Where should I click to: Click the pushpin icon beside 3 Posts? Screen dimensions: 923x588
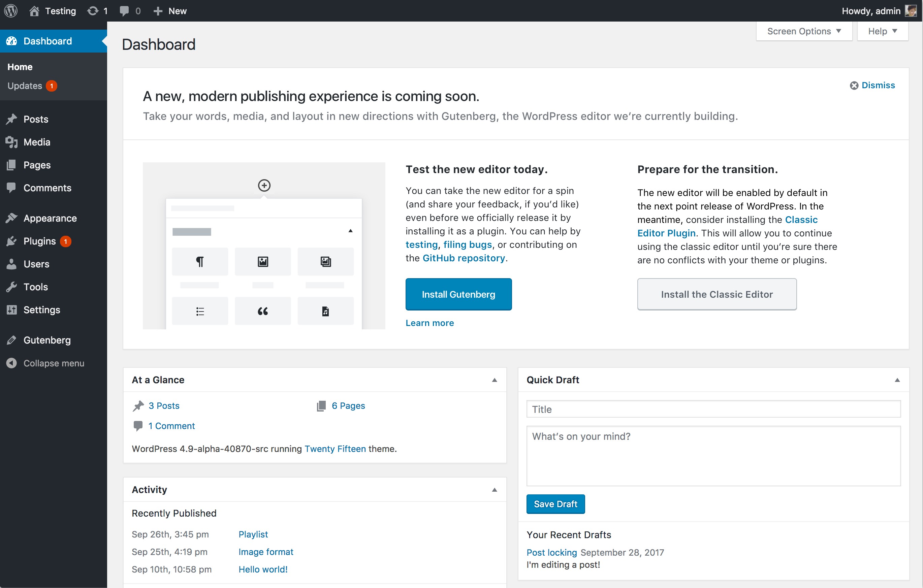click(x=138, y=406)
